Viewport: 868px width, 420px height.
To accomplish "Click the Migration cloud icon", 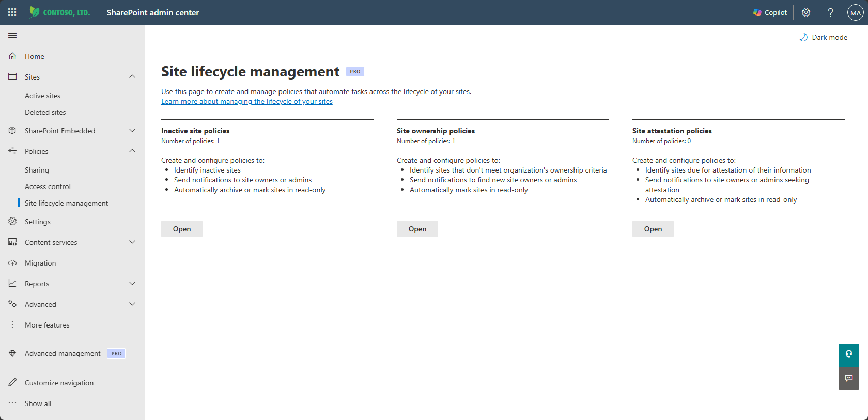I will pyautogui.click(x=12, y=262).
